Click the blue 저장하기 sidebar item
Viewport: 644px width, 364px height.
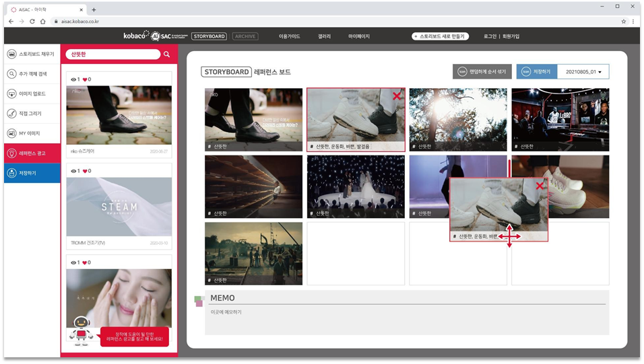[32, 173]
